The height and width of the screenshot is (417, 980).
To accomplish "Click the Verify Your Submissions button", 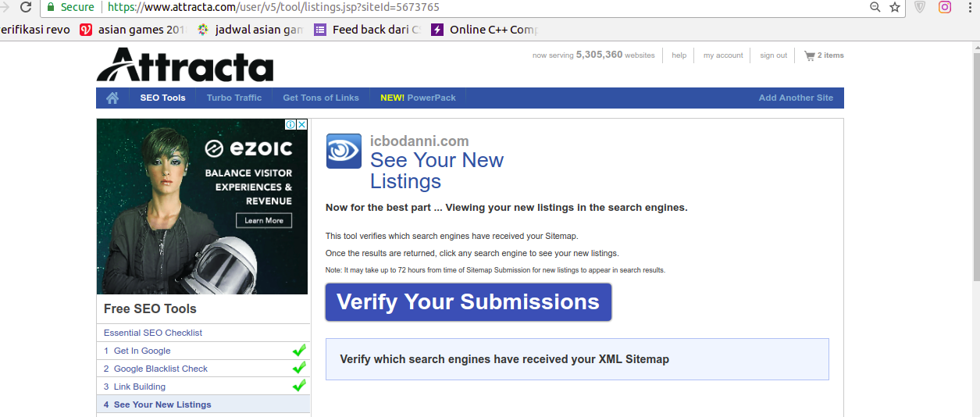I will (x=469, y=302).
